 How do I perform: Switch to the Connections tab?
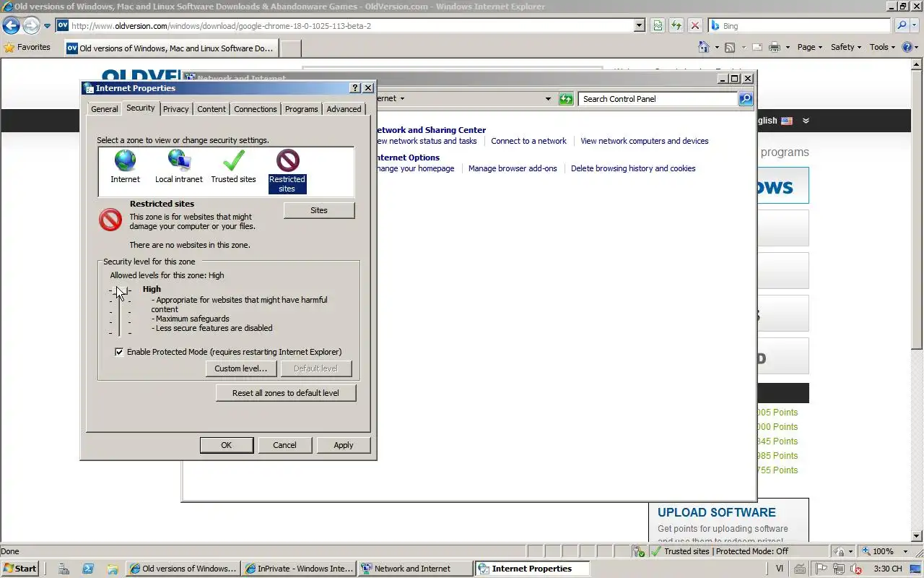point(256,109)
